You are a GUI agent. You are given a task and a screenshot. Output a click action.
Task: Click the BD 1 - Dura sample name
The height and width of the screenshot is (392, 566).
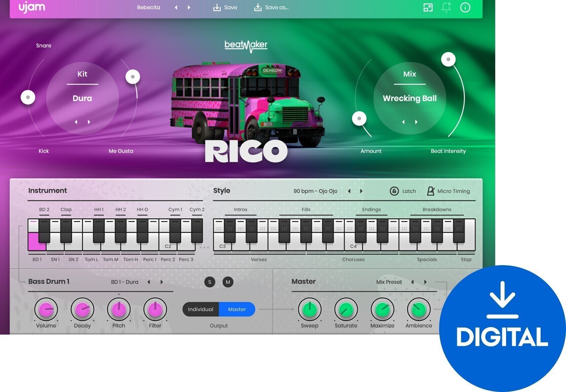pos(125,282)
